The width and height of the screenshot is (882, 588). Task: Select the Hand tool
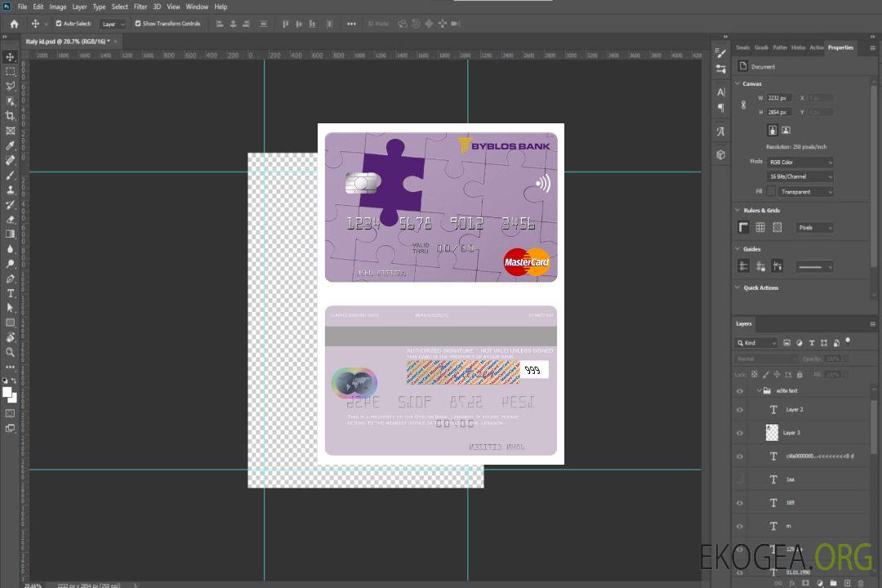click(10, 337)
